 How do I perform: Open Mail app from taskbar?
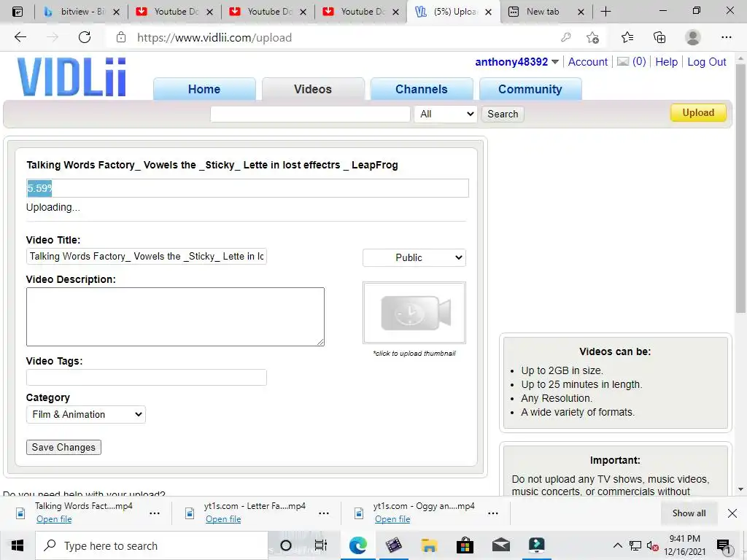[x=500, y=545]
